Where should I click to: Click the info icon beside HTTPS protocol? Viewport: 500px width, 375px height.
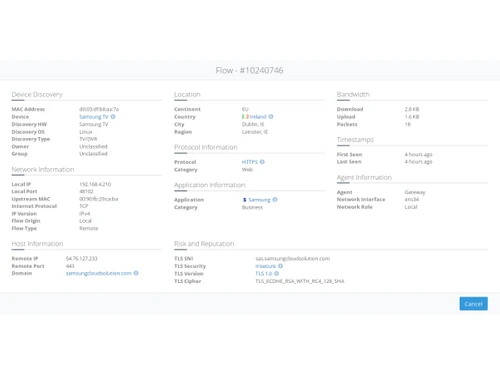[x=262, y=162]
